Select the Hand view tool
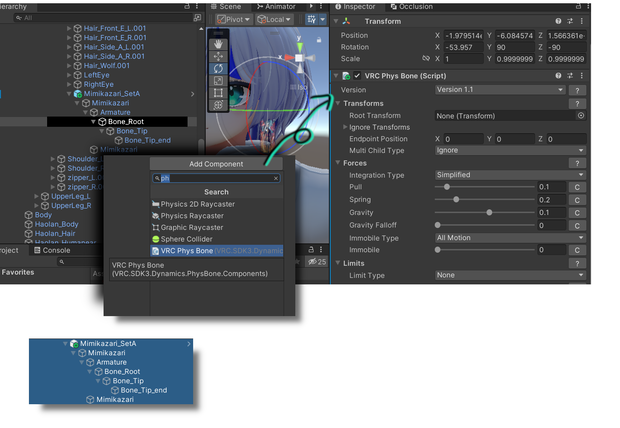Screen dimensions: 620x428 (218, 44)
